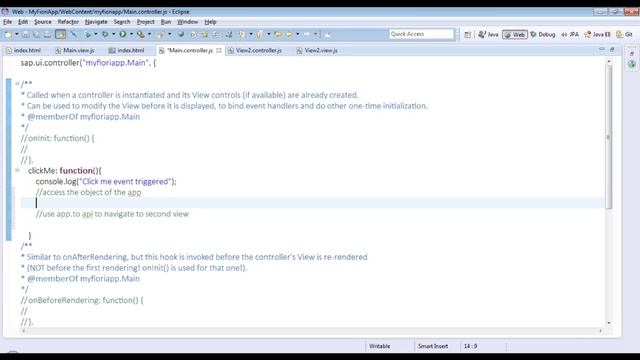
Task: Open the Window menu
Action: pyautogui.click(x=188, y=22)
